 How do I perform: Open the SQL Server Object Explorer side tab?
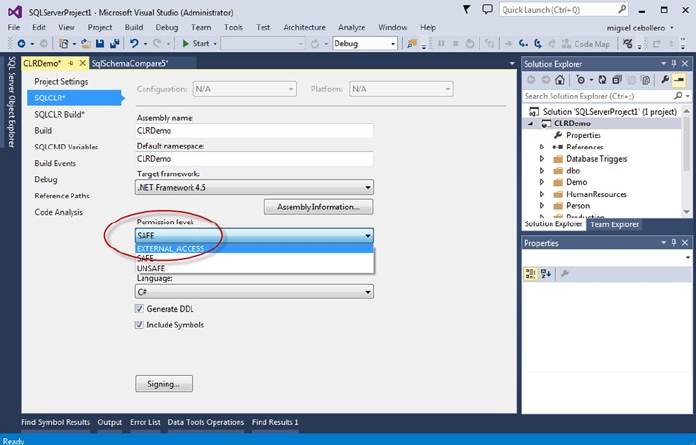pyautogui.click(x=12, y=101)
